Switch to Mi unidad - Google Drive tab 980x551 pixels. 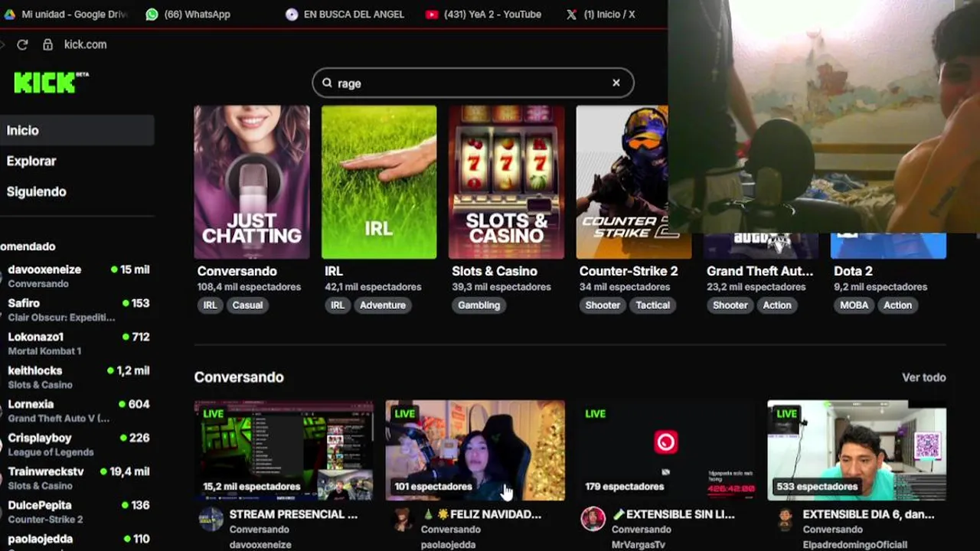click(x=66, y=14)
